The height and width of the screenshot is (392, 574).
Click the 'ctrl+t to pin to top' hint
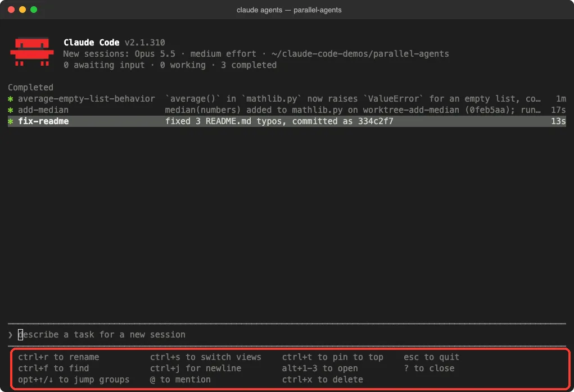333,357
